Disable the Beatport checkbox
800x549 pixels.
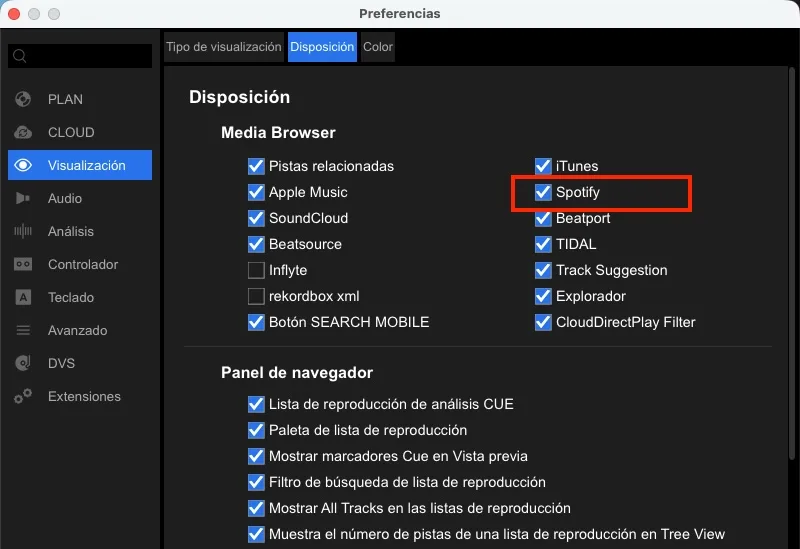(x=543, y=218)
